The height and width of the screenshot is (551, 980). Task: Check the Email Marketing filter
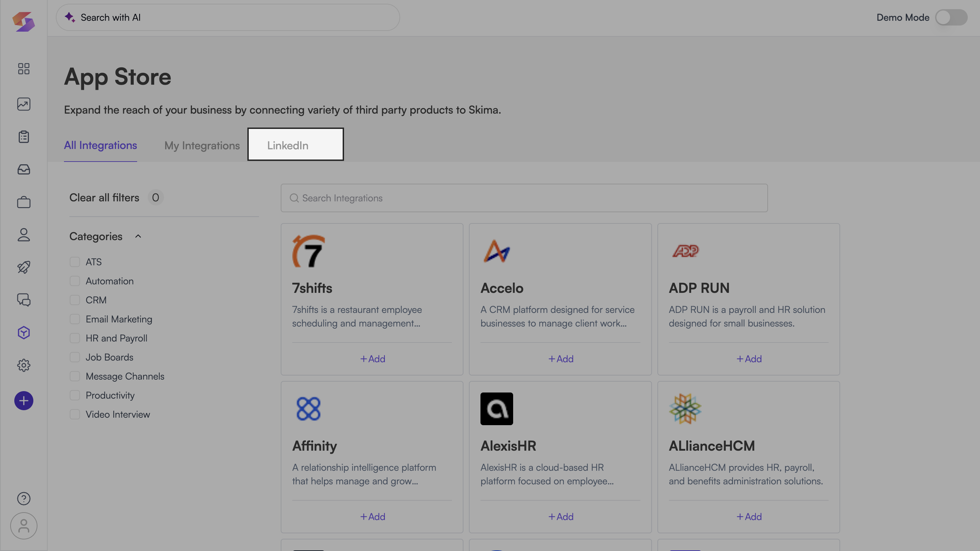(75, 319)
